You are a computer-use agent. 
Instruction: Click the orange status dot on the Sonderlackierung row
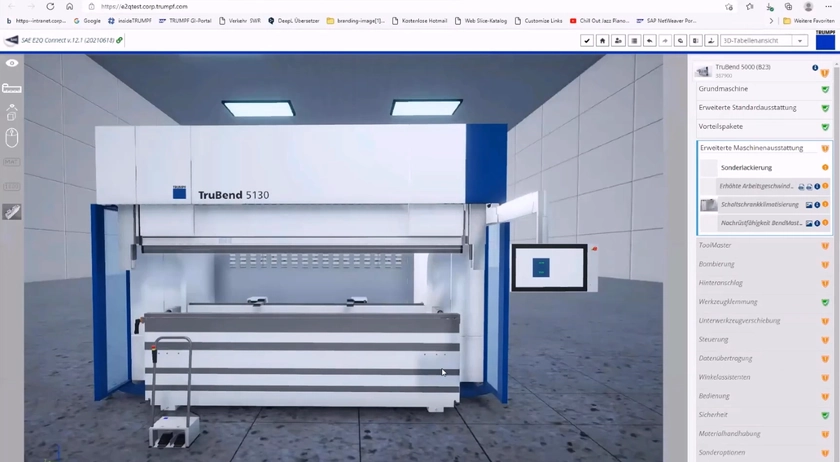pos(825,168)
